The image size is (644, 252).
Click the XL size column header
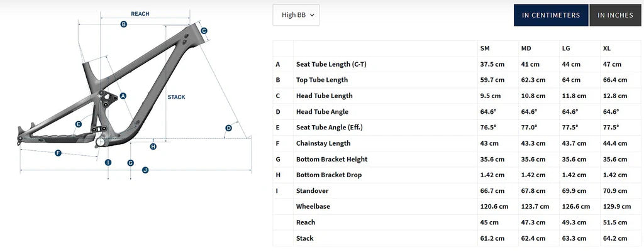607,48
